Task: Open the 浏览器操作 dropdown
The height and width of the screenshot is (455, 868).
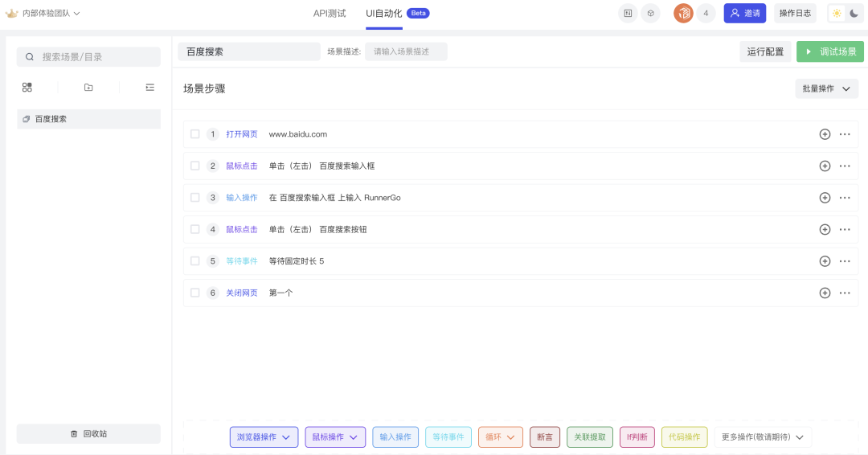Action: coord(264,437)
